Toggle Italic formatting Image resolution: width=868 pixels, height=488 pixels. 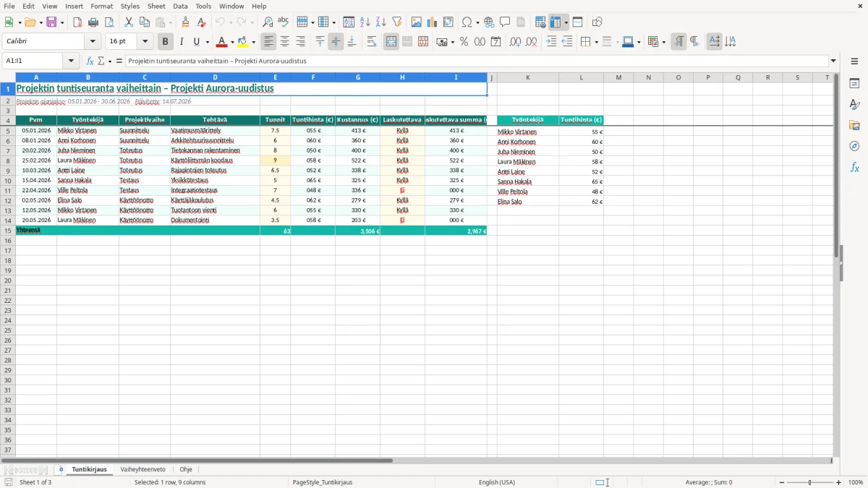coord(181,42)
